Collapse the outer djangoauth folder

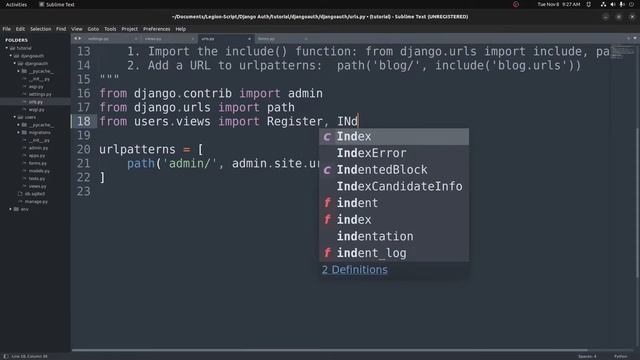[11, 56]
